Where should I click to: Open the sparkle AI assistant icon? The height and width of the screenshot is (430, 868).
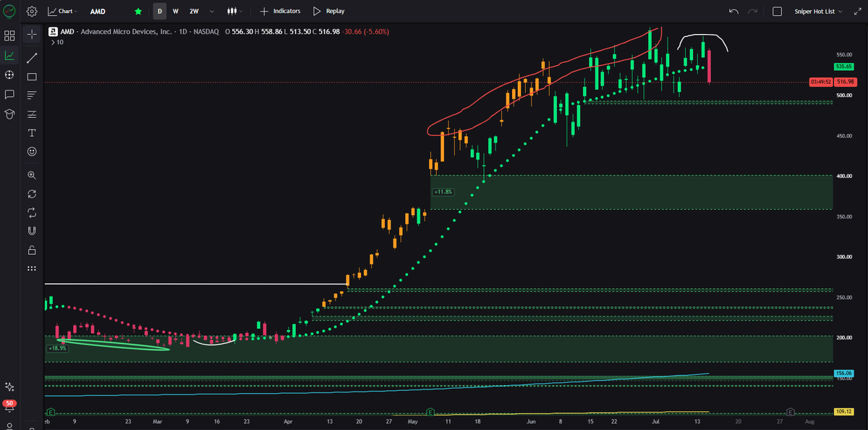(x=10, y=387)
